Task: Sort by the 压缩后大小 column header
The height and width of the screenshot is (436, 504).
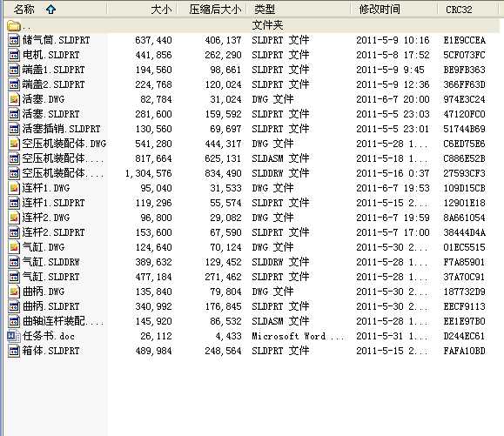Action: click(x=212, y=10)
